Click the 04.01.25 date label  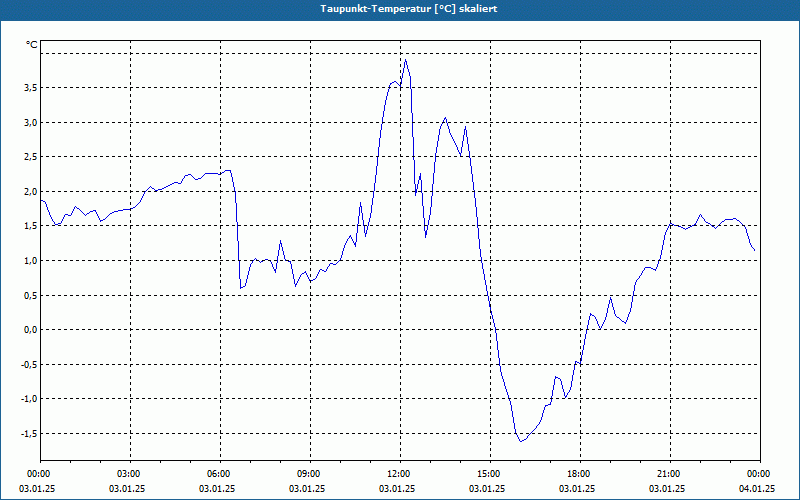pyautogui.click(x=757, y=489)
